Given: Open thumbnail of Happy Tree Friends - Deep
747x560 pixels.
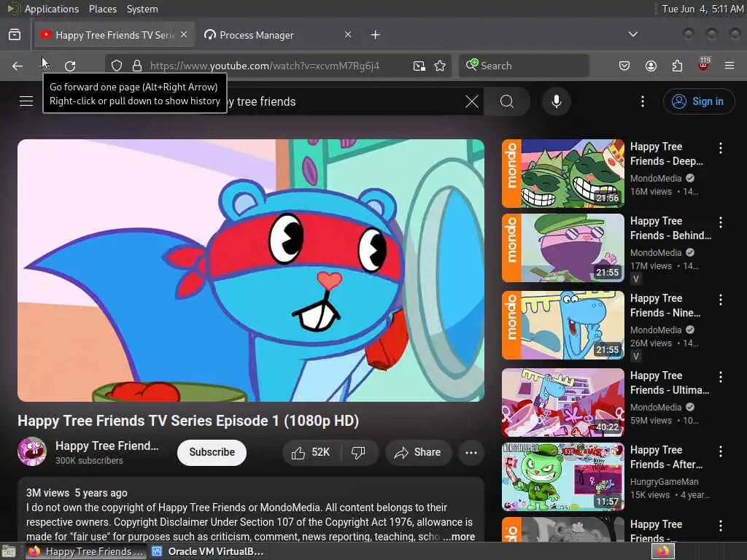Looking at the screenshot, I should pyautogui.click(x=563, y=174).
